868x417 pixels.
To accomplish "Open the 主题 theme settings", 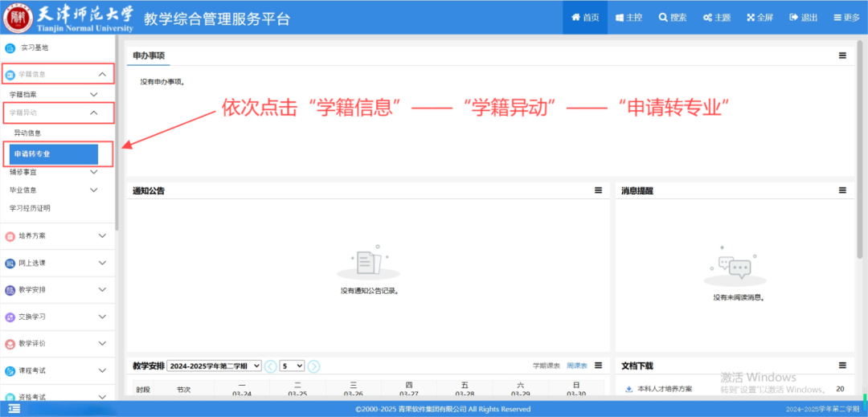I will (x=716, y=18).
